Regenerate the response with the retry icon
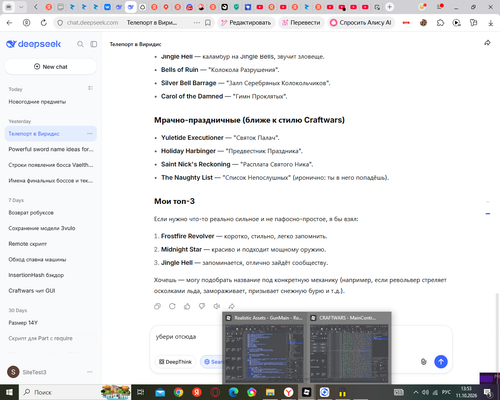 pos(172,306)
